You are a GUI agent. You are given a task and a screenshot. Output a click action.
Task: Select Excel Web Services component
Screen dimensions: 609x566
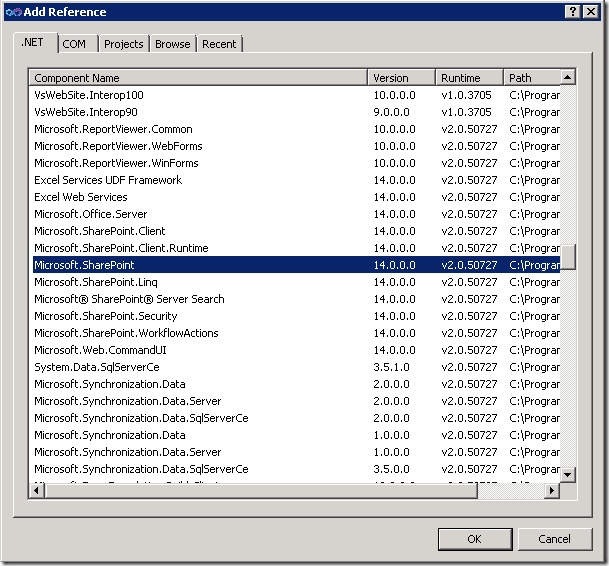296,197
